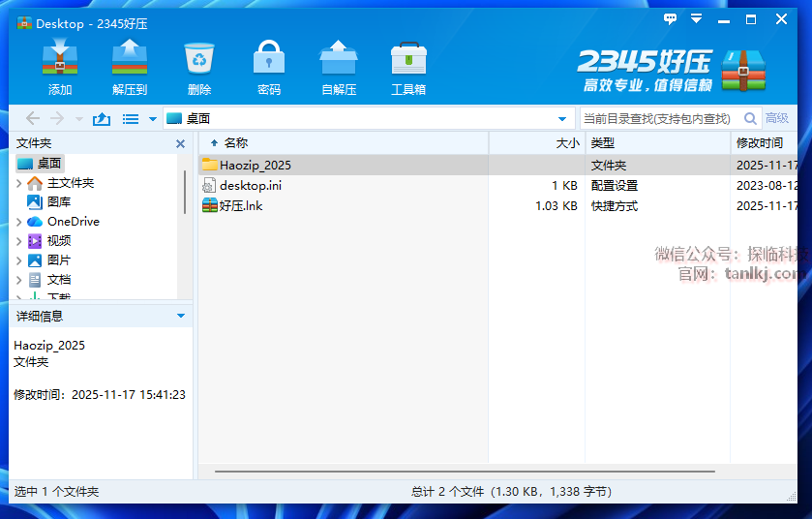Screen dimensions: 812x519
Task: Click the 高级 advanced search link
Action: 777,118
